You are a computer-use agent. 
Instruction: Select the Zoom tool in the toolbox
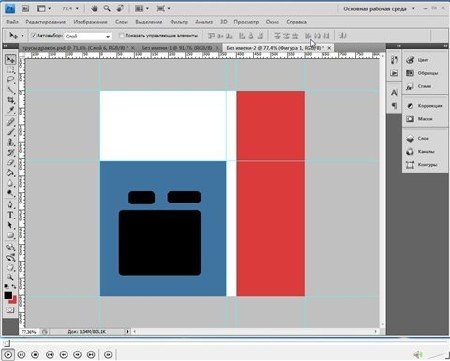[x=10, y=277]
